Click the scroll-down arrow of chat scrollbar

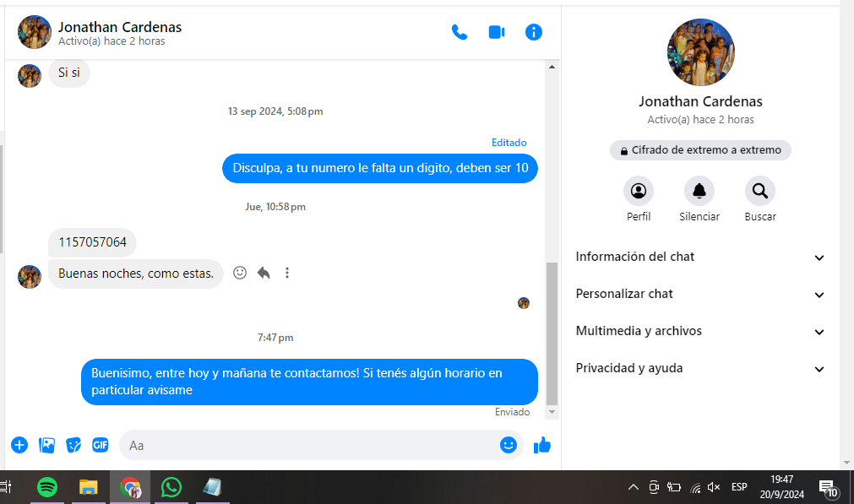(552, 412)
